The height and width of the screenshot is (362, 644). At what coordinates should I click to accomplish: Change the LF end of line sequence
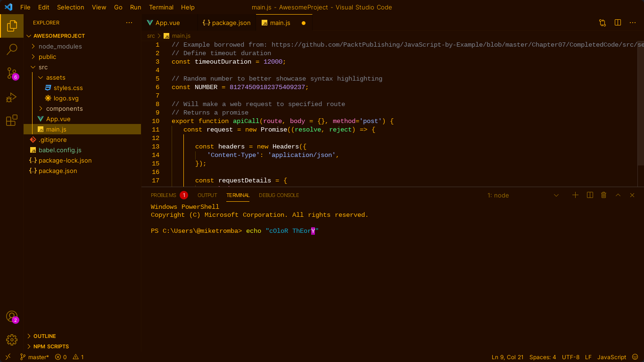588,357
